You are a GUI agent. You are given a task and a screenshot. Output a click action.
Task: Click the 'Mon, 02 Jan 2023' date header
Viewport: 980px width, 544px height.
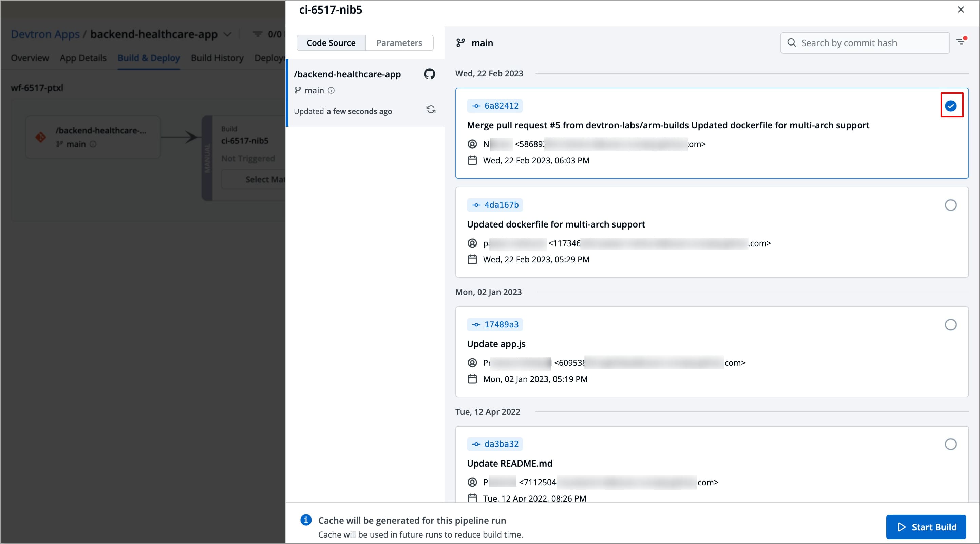489,292
